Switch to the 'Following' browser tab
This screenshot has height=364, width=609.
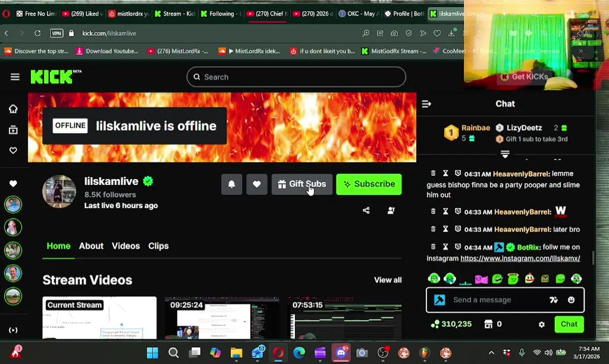221,14
